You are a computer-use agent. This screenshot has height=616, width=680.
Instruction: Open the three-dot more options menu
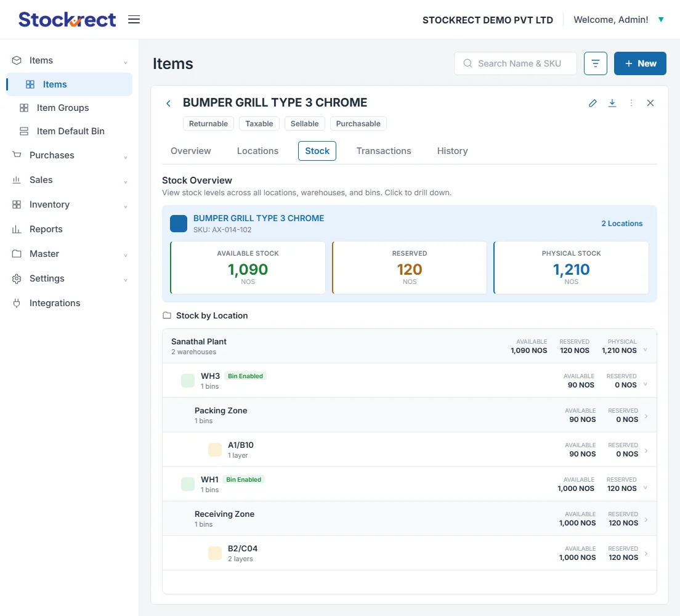click(631, 103)
